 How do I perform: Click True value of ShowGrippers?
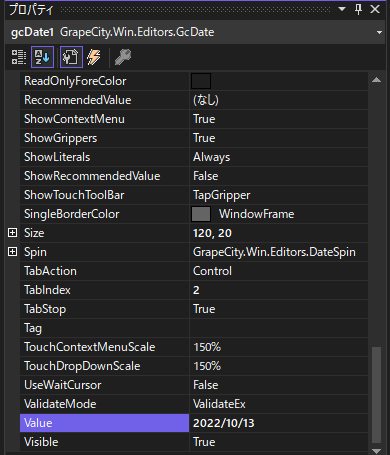tap(204, 138)
